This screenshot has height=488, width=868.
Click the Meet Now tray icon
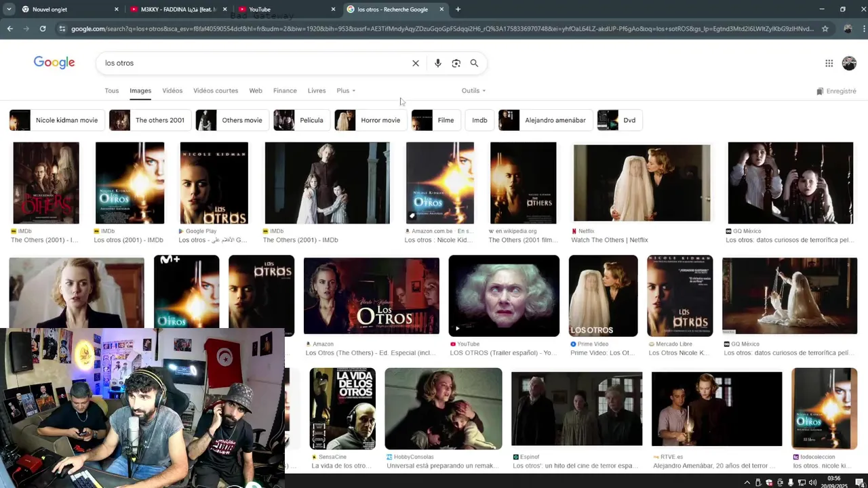pyautogui.click(x=780, y=483)
